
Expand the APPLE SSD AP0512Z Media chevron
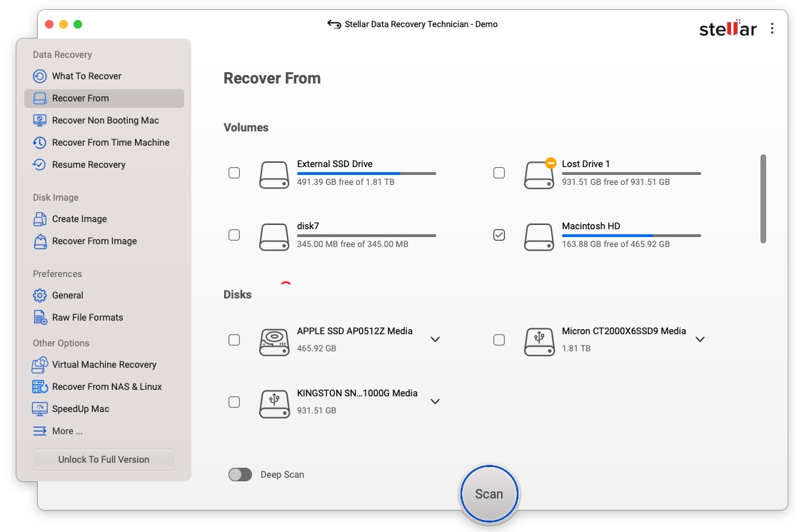pos(436,340)
